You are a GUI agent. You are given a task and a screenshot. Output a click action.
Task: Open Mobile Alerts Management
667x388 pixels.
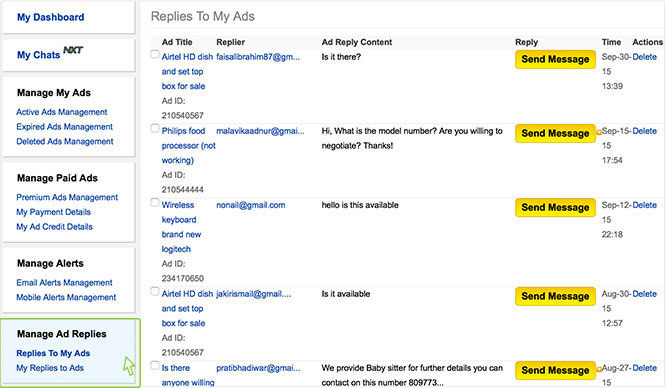[66, 297]
